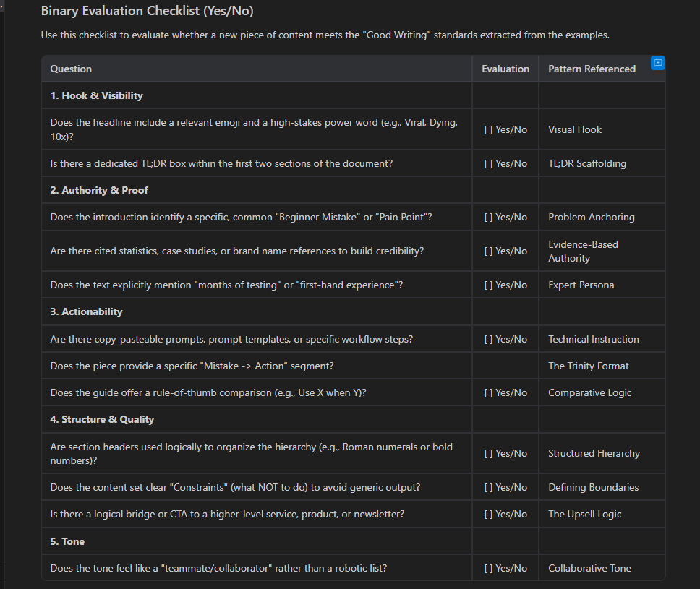Click the Authority & Proof section row
This screenshot has height=589, width=700.
(353, 190)
